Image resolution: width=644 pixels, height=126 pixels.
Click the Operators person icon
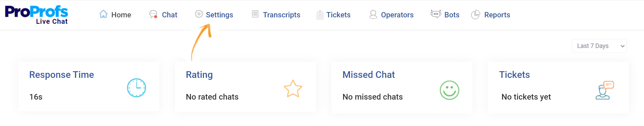[373, 14]
